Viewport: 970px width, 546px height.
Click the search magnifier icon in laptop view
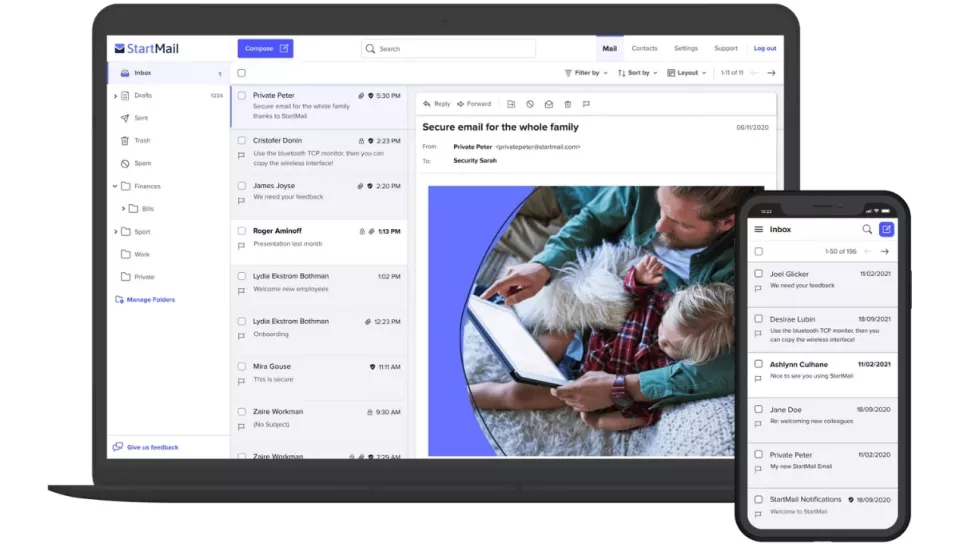tap(371, 49)
